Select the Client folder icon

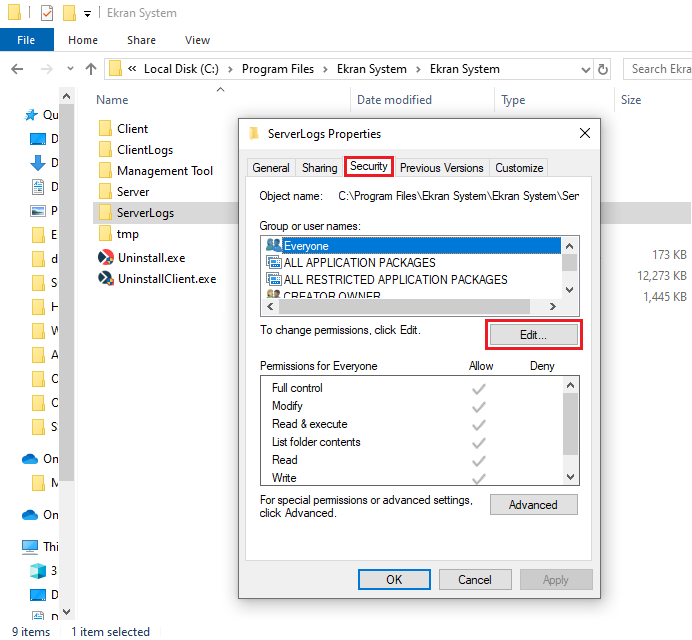click(x=106, y=129)
